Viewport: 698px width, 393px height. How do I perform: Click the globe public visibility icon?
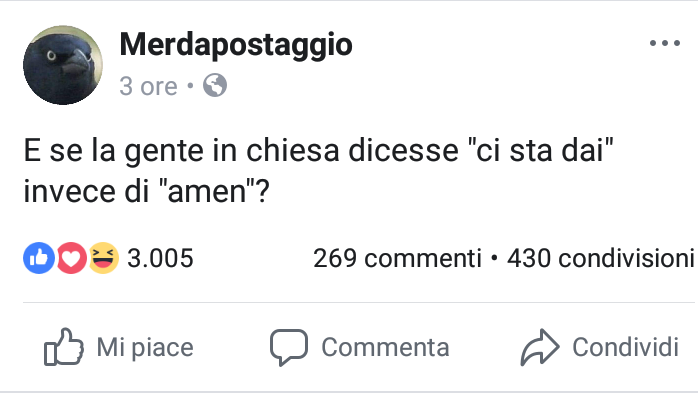(x=215, y=85)
